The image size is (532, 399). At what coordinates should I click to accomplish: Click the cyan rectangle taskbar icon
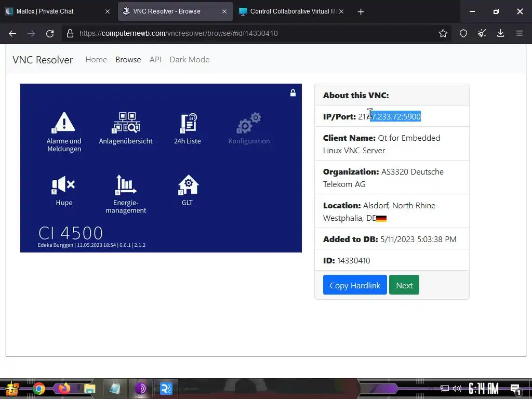click(x=115, y=389)
